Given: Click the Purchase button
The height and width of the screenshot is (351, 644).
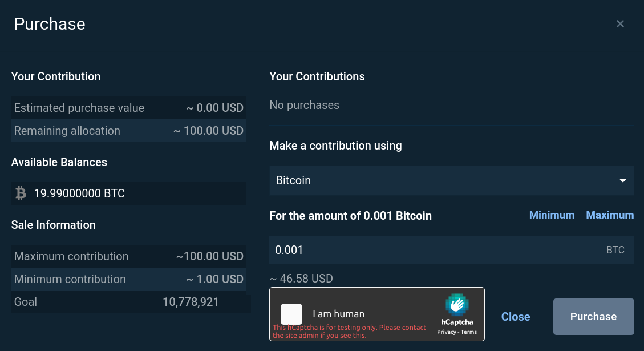Looking at the screenshot, I should pos(593,317).
